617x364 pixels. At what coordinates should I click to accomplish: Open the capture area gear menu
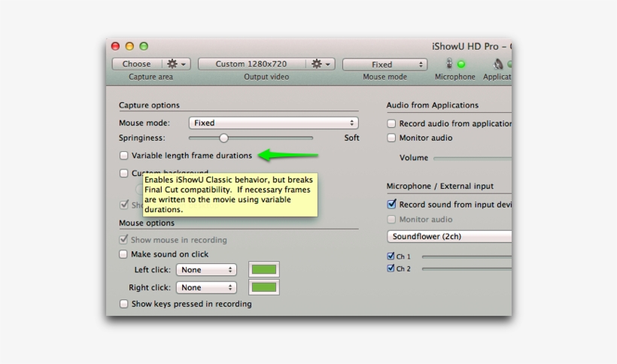(x=177, y=65)
